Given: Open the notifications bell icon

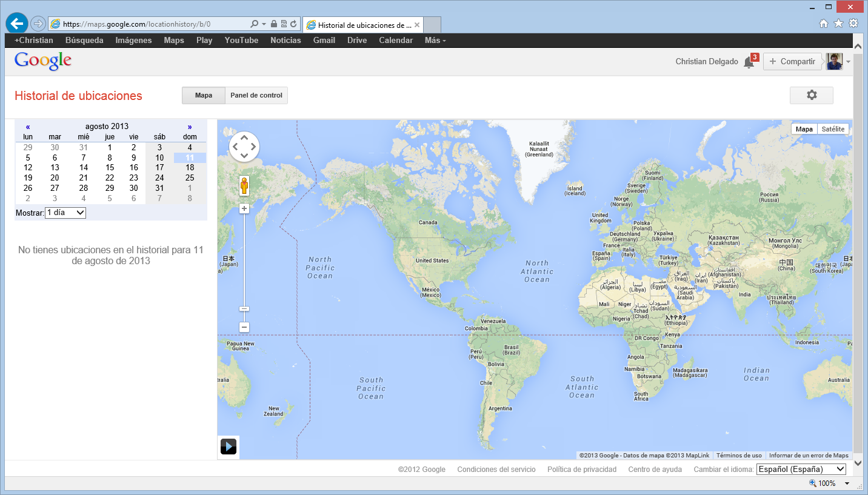Looking at the screenshot, I should (x=749, y=62).
